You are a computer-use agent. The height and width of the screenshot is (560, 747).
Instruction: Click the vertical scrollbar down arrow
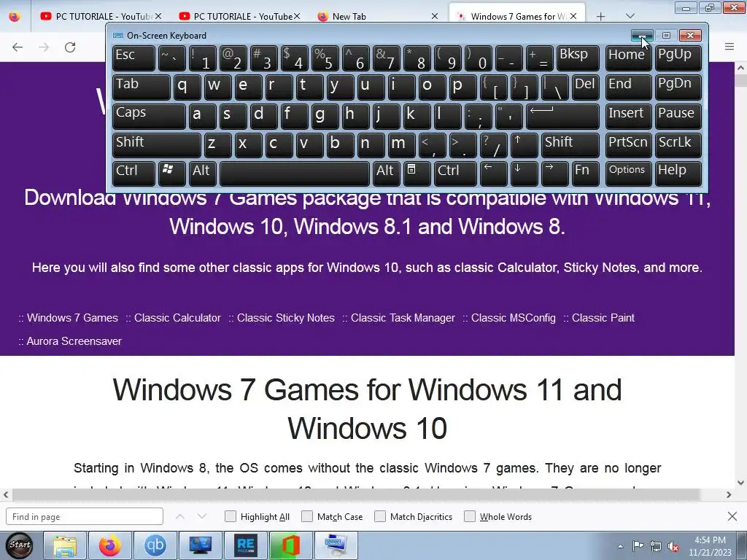coord(741,483)
